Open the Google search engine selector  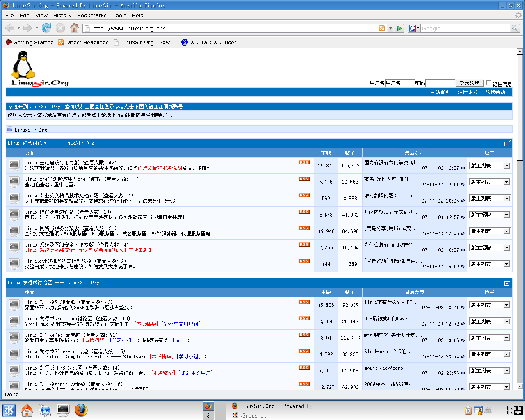[x=414, y=28]
